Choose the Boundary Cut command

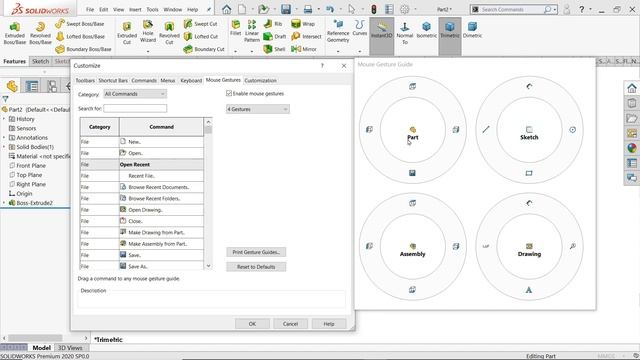204,49
